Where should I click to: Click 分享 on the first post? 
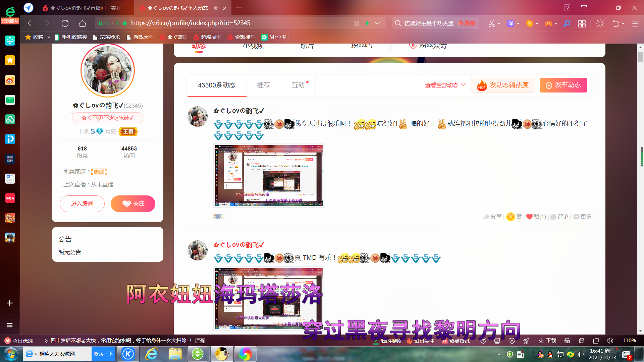pos(492,217)
